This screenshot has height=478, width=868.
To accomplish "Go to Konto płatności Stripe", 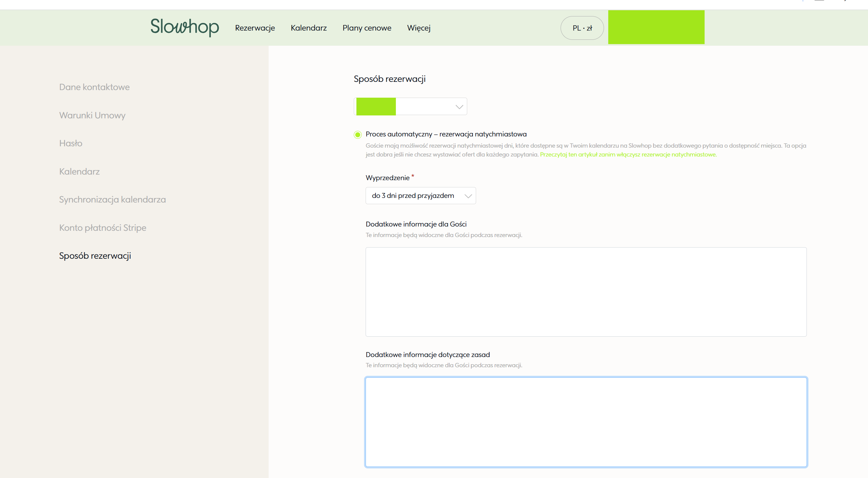I will point(103,228).
